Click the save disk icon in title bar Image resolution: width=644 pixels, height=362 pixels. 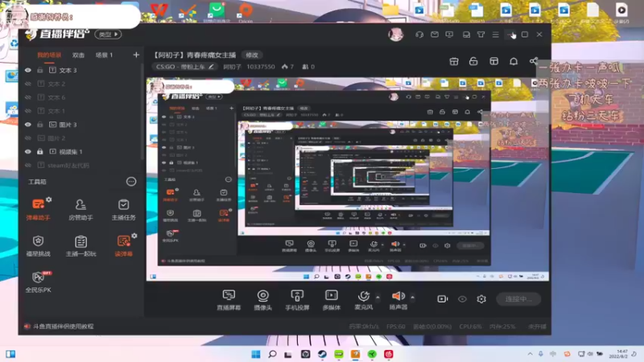466,35
